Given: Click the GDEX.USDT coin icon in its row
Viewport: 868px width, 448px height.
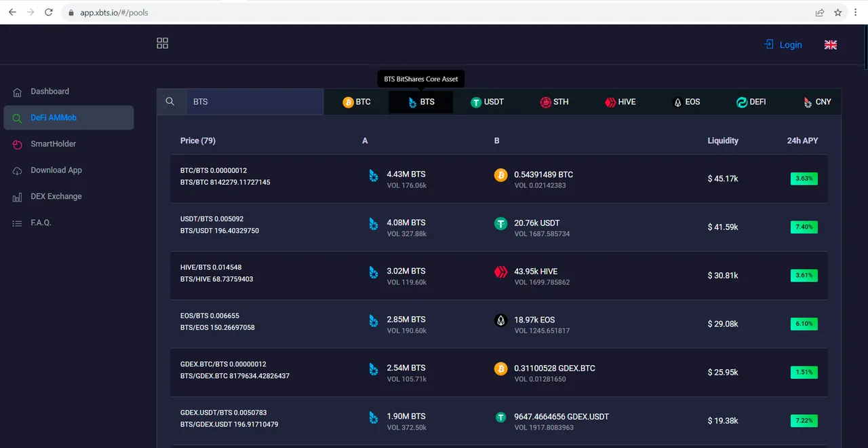Looking at the screenshot, I should pyautogui.click(x=500, y=417).
